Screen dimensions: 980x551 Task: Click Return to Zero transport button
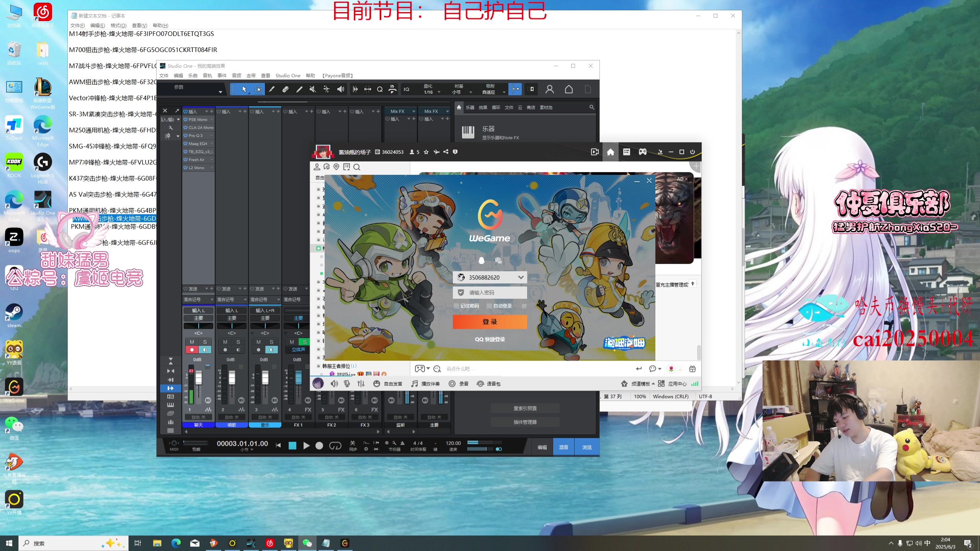pos(278,445)
